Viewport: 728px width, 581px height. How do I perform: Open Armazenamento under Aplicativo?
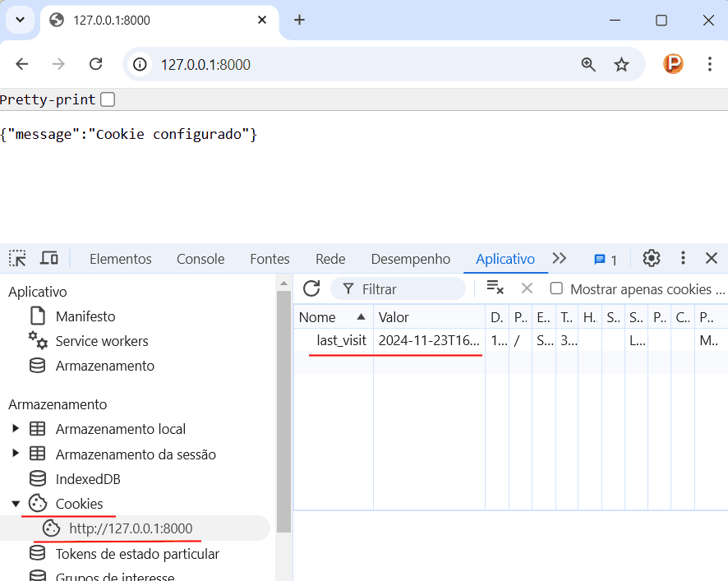[105, 366]
